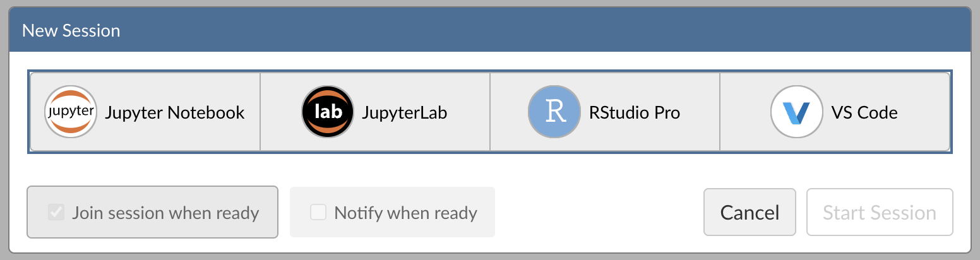This screenshot has width=980, height=260.
Task: Click the New Session dialog title bar
Action: click(490, 30)
